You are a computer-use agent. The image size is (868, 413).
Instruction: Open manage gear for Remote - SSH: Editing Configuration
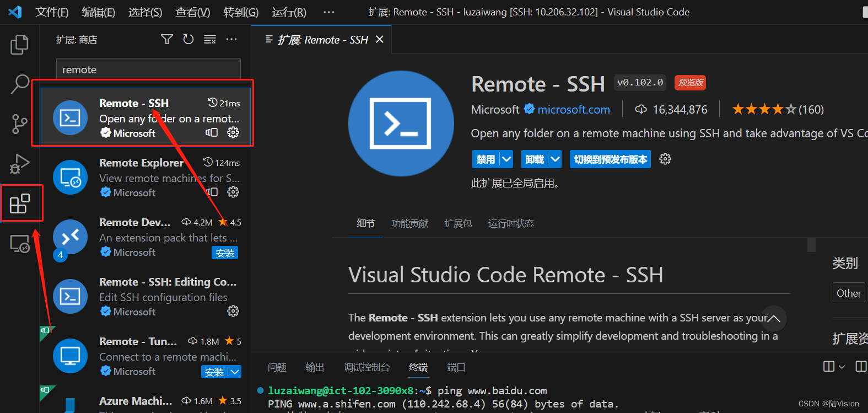[x=233, y=311]
